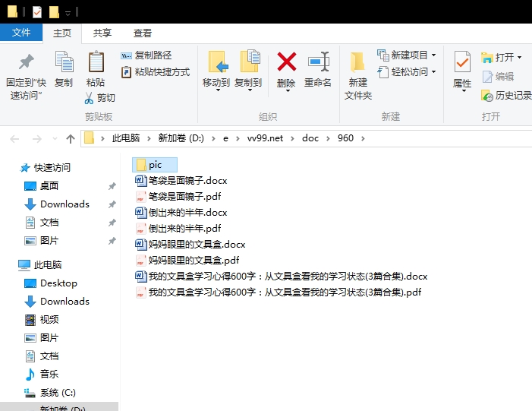Open the Quick Access Toolbar customize dropdown
The image size is (532, 411).
68,13
